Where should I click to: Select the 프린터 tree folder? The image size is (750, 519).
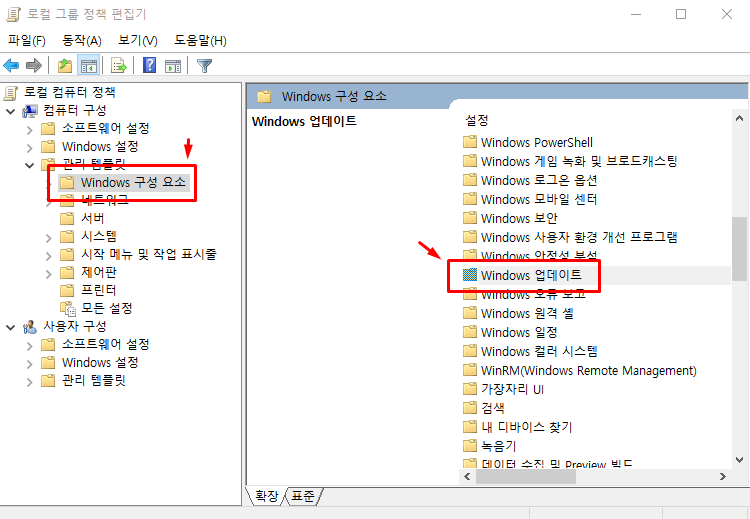click(99, 290)
